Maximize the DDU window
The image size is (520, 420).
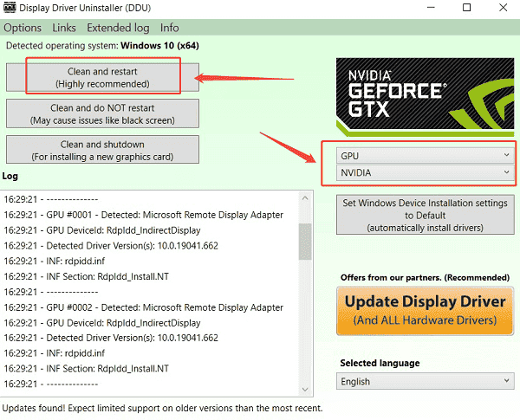(466, 9)
